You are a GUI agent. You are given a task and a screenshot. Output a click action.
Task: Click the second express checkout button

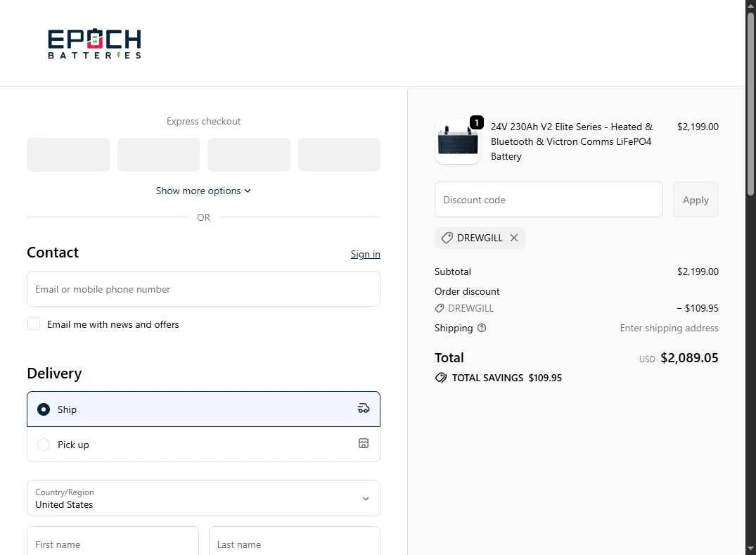coord(159,155)
